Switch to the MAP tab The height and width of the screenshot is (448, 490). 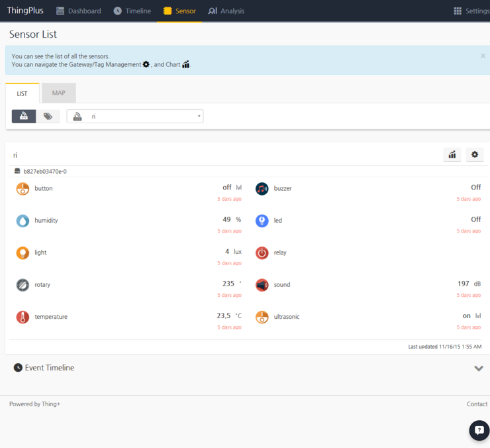(59, 93)
